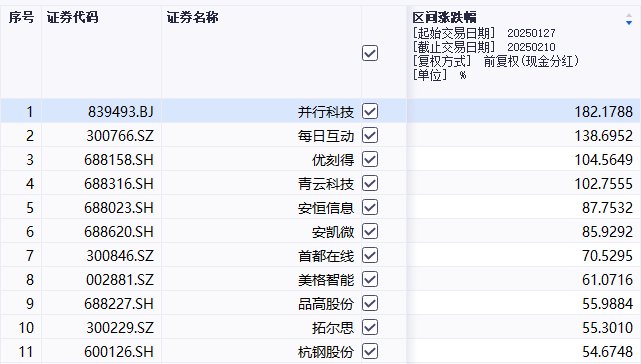Select the value 55.9884
641x364 pixels.
[x=607, y=304]
